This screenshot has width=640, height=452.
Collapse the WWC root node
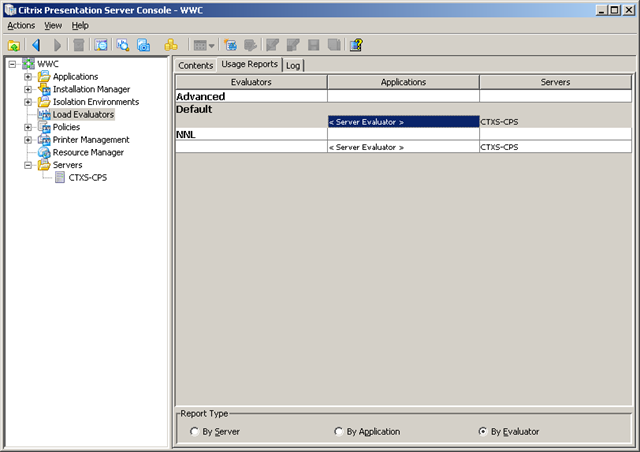(x=12, y=64)
